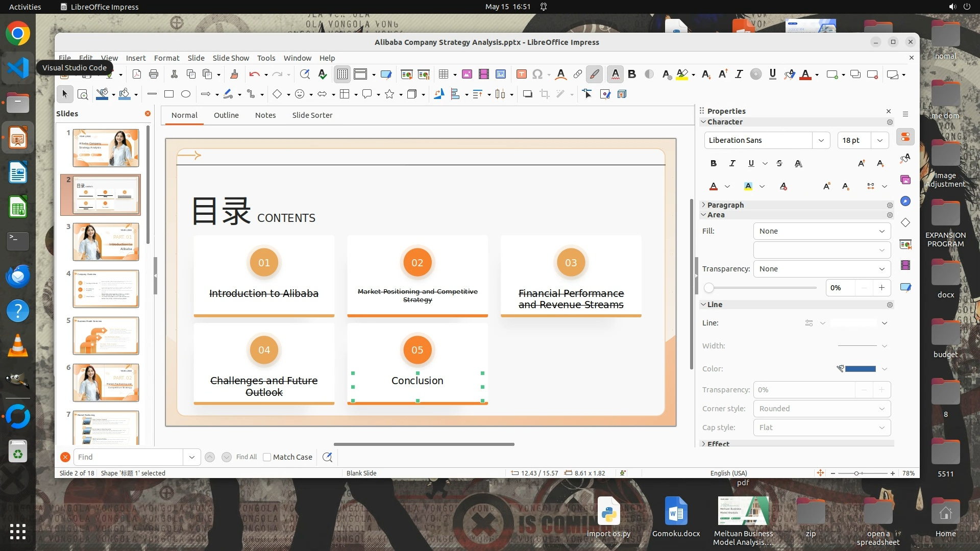Click the Zoom & Pan tool
This screenshot has height=551, width=980.
click(x=82, y=94)
